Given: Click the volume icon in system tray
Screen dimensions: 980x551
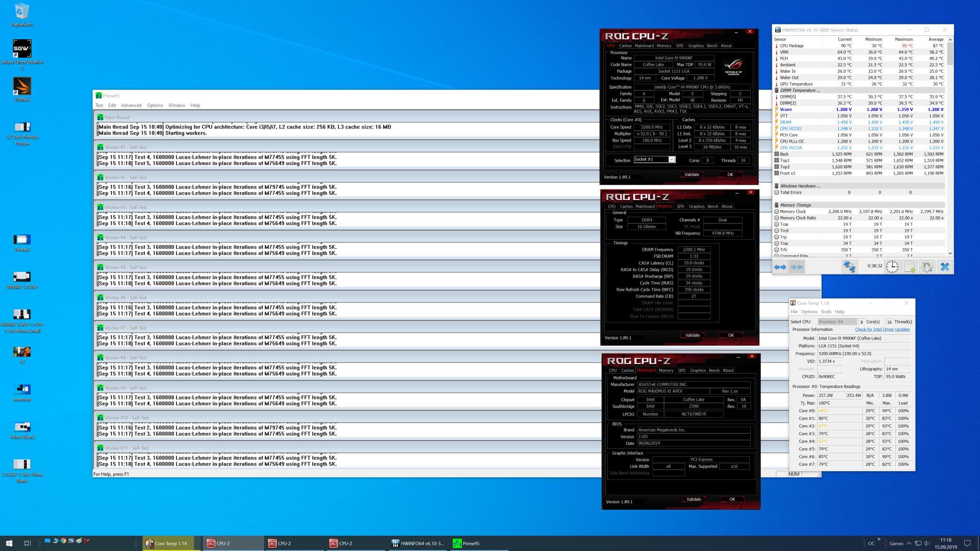Looking at the screenshot, I should [x=927, y=543].
